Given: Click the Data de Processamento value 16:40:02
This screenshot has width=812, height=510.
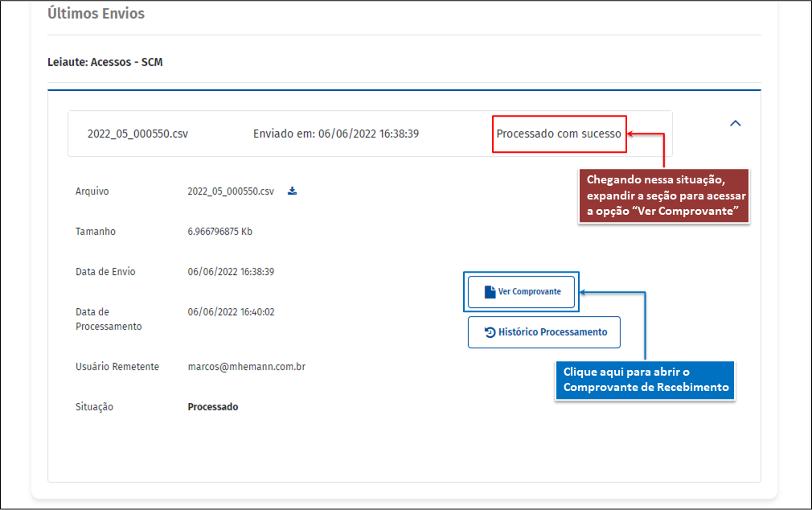Looking at the screenshot, I should tap(231, 312).
